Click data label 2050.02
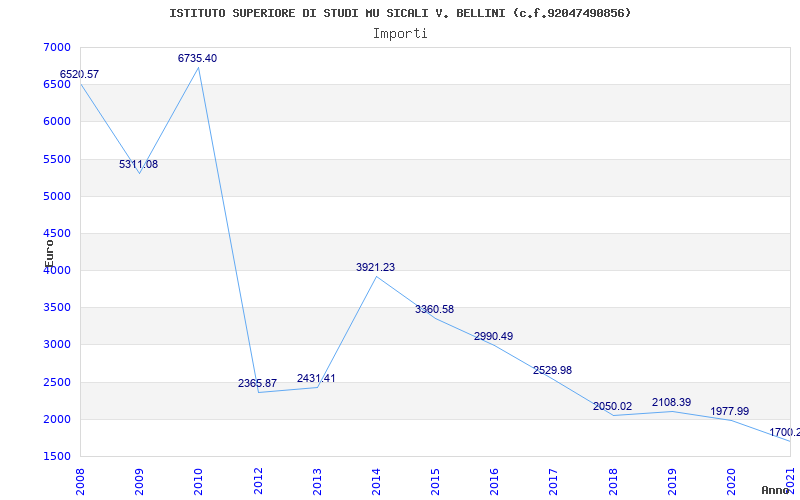Image resolution: width=800 pixels, height=500 pixels. 612,407
